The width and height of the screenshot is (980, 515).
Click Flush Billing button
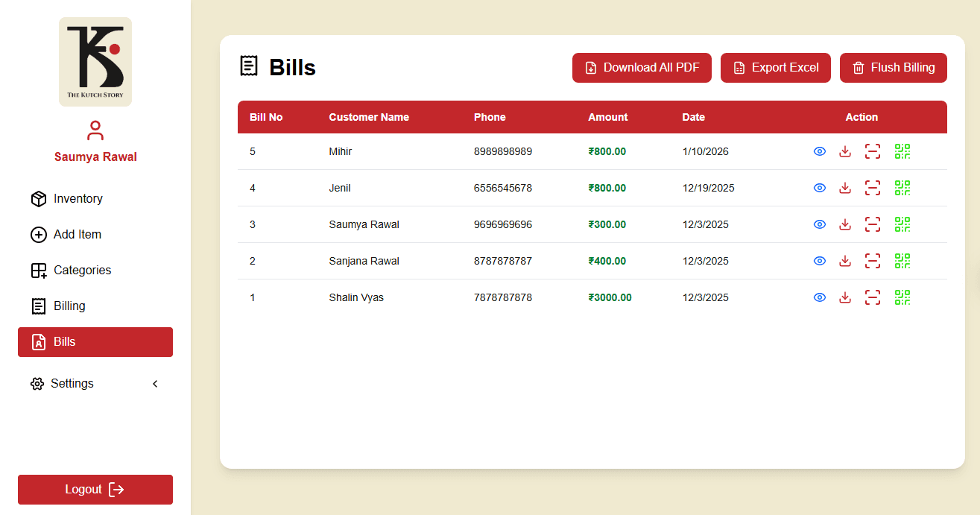(894, 68)
